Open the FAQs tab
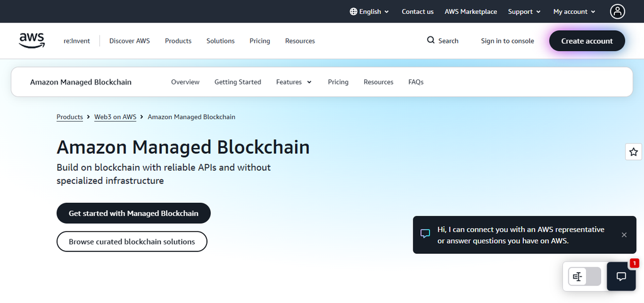This screenshot has height=303, width=644. 416,82
